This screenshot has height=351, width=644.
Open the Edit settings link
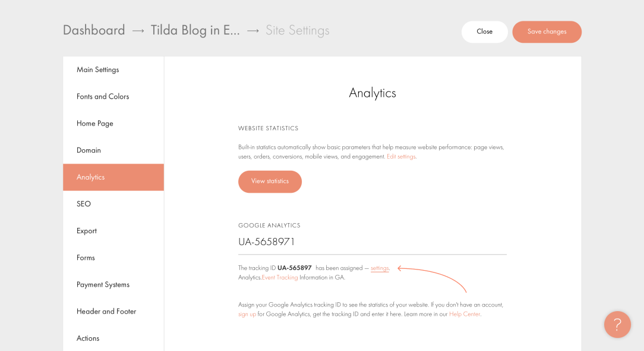(401, 157)
